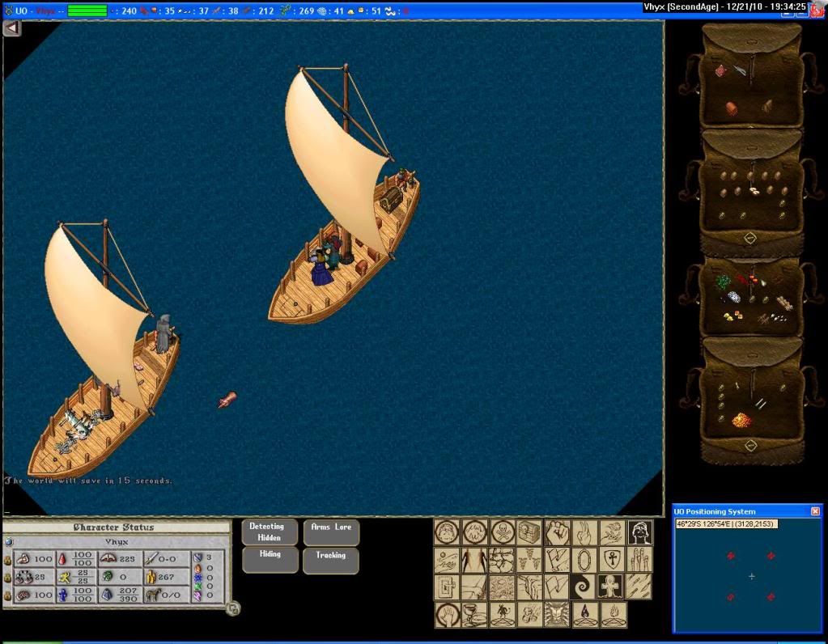Click the padlock Magic Lock spell icon
The width and height of the screenshot is (828, 644).
coord(447,587)
